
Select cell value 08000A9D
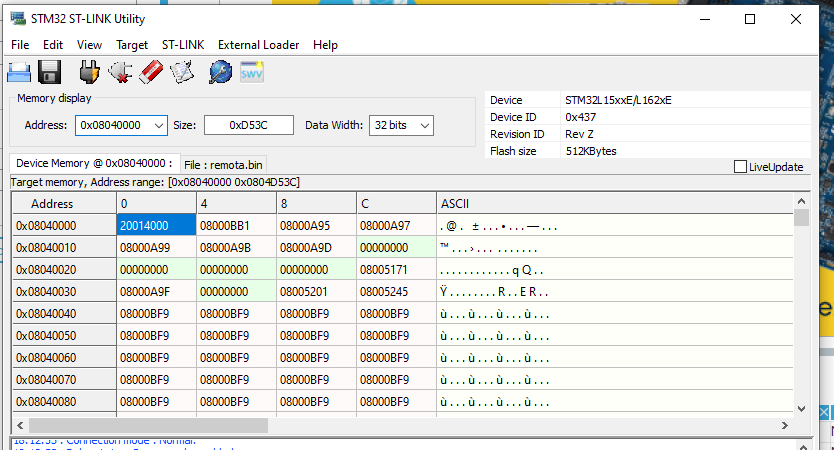(x=316, y=248)
